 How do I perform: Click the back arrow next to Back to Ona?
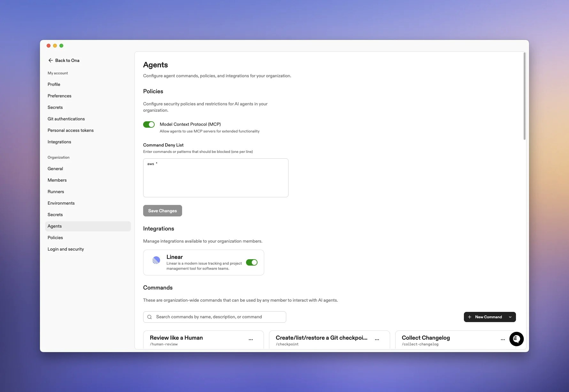(x=50, y=60)
